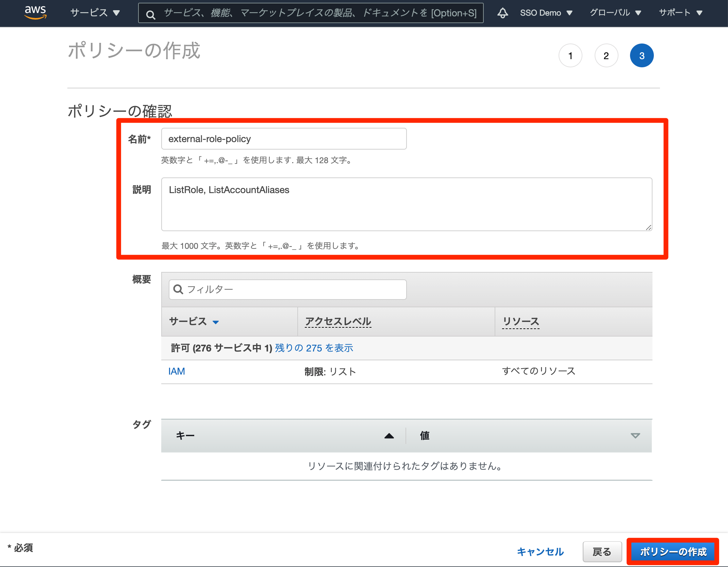Click the magnifier icon in top search bar

(x=151, y=14)
